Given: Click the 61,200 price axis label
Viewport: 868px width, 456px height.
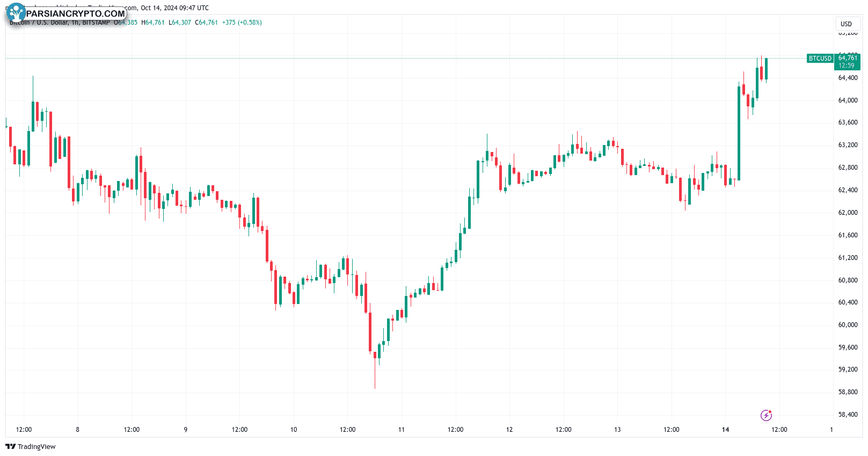Looking at the screenshot, I should (848, 258).
